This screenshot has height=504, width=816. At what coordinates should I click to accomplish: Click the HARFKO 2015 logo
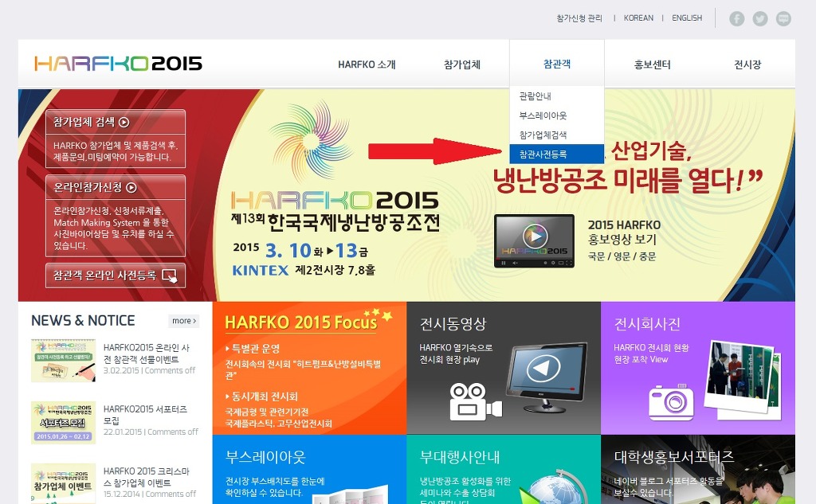click(x=118, y=64)
